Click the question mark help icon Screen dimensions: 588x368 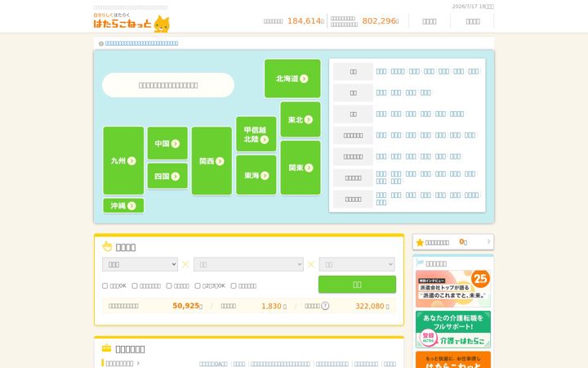coord(325,306)
